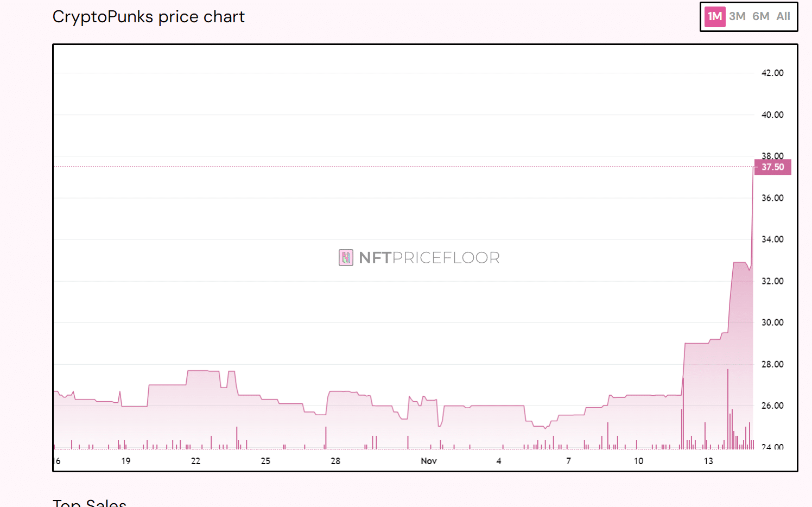
Task: Click the 7 date axis label
Action: click(x=569, y=461)
